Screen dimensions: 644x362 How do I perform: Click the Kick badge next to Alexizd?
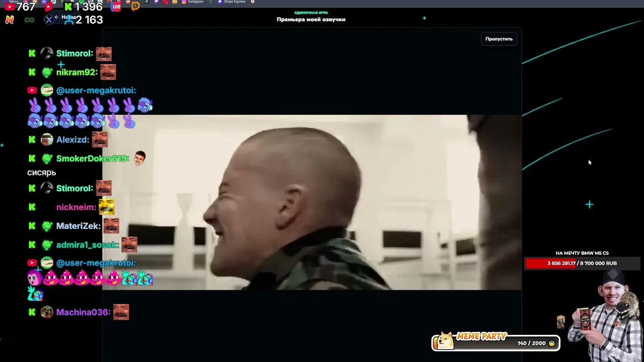coord(32,139)
